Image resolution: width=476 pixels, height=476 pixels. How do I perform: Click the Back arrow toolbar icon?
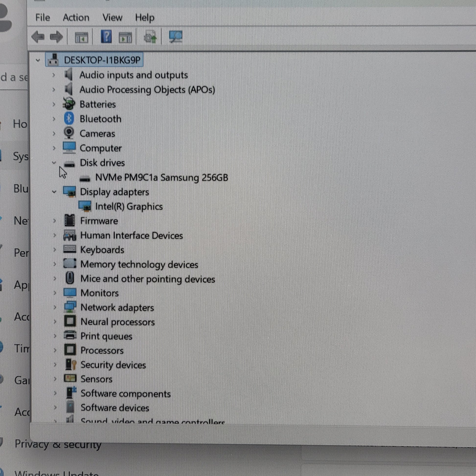[38, 37]
